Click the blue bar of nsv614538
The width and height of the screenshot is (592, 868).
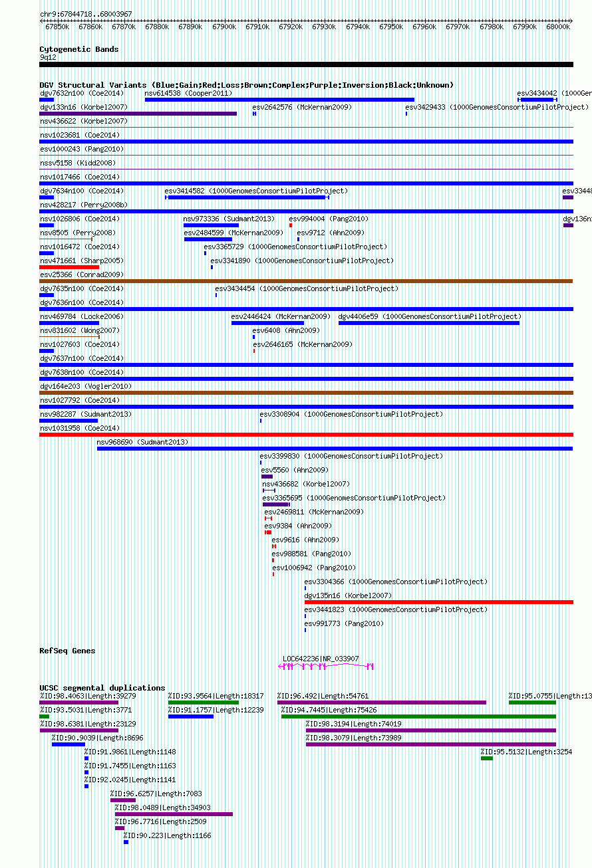(279, 100)
